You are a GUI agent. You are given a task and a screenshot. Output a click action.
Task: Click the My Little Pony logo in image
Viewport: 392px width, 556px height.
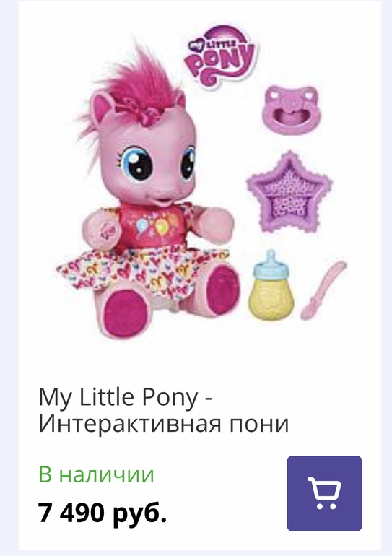(x=221, y=56)
